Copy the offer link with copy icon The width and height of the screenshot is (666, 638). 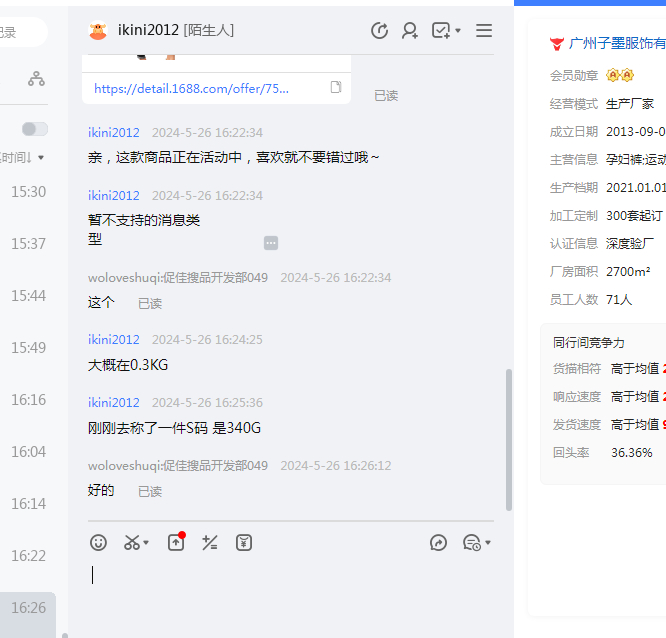pyautogui.click(x=336, y=87)
